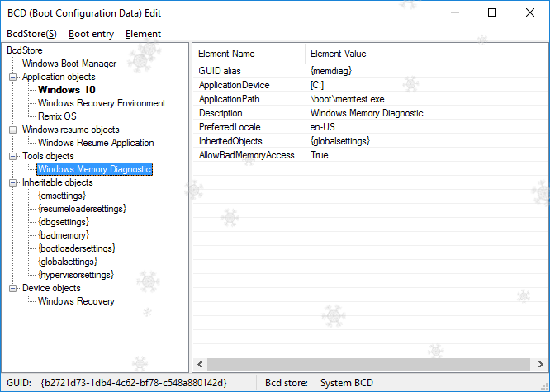Select the {globalsettings} tree object

68,262
